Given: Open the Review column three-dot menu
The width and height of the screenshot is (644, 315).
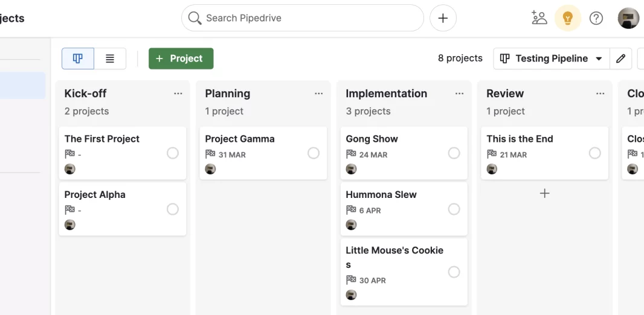Looking at the screenshot, I should [600, 94].
